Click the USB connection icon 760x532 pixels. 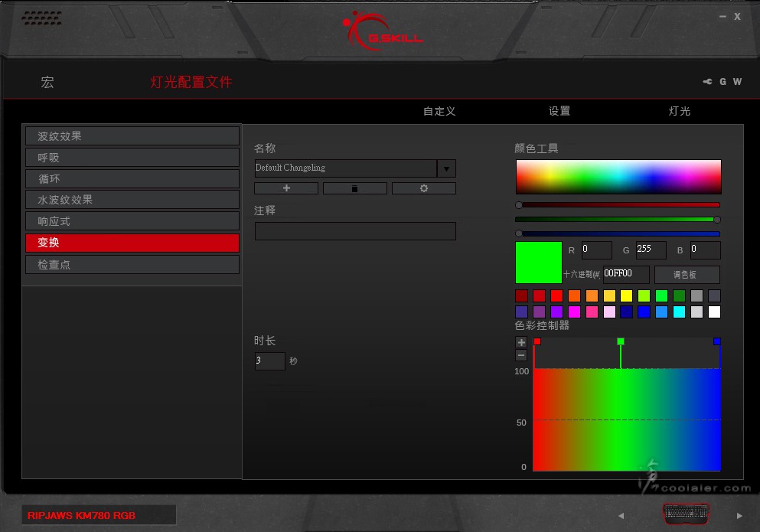[708, 81]
